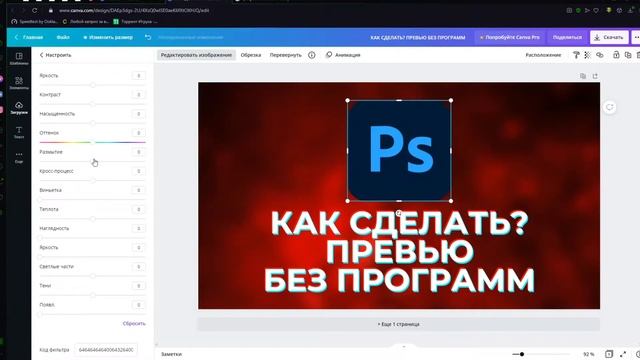Click the Поделиться button
The image size is (640, 360).
click(567, 37)
